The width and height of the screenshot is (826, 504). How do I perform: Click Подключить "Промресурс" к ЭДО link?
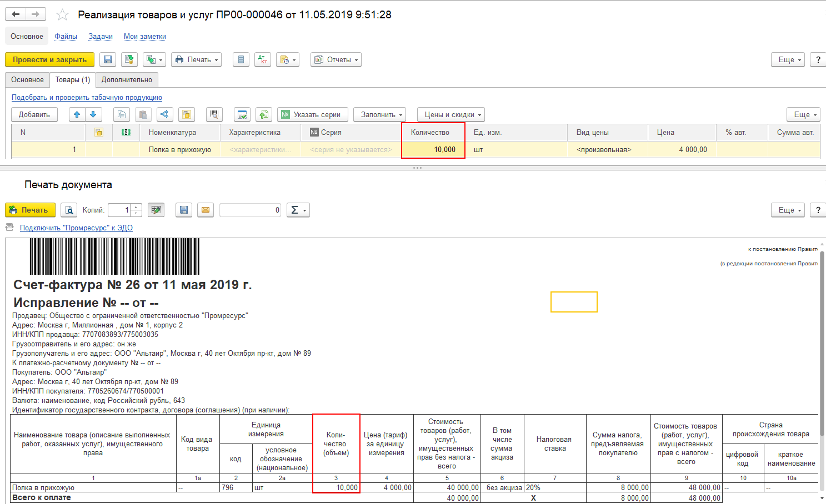tap(76, 228)
